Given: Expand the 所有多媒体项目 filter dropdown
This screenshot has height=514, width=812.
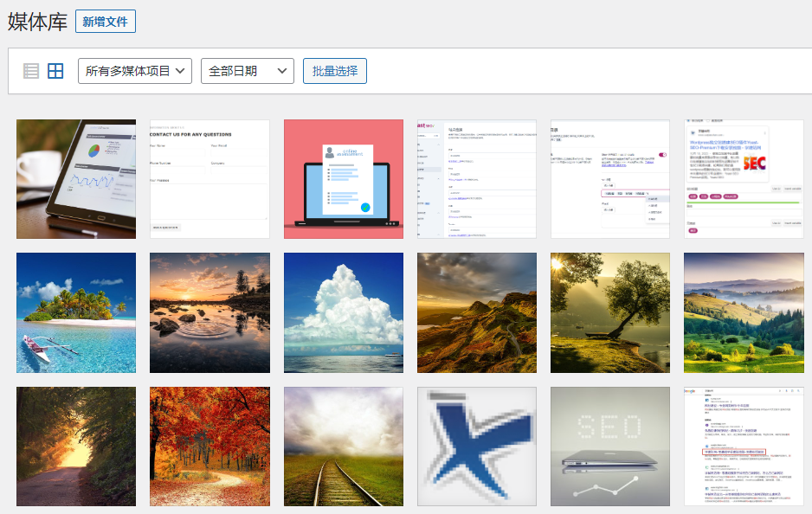Looking at the screenshot, I should coord(134,70).
